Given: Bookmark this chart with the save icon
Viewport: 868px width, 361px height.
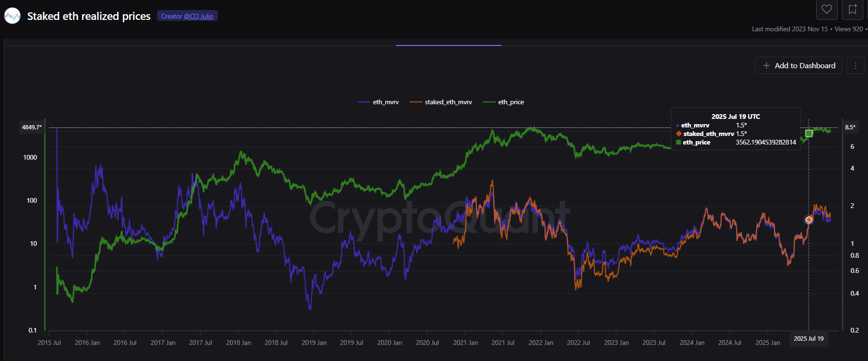Looking at the screenshot, I should point(852,9).
